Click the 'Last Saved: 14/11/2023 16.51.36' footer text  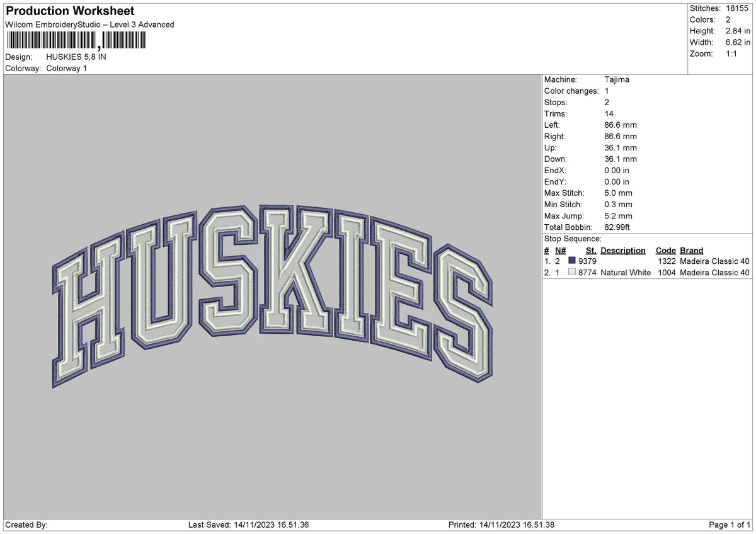248,525
